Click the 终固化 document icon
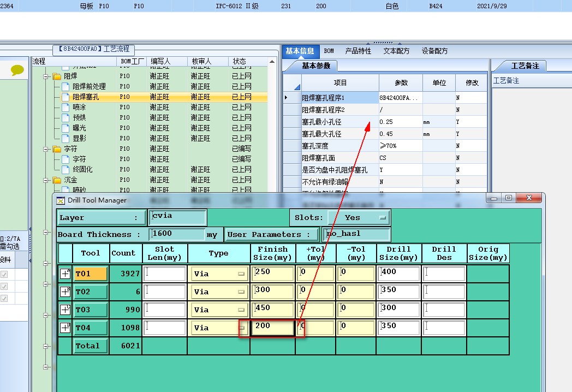Screen dimensions: 572x392 tap(65, 169)
